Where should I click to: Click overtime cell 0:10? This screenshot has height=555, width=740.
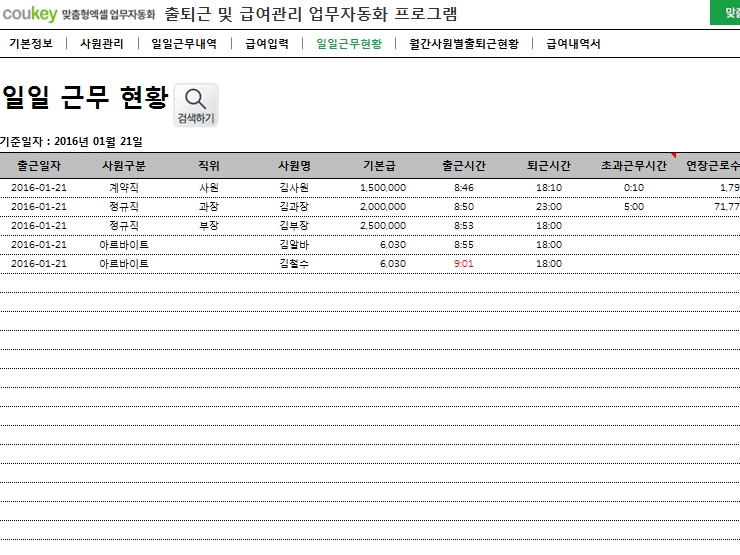click(x=634, y=188)
